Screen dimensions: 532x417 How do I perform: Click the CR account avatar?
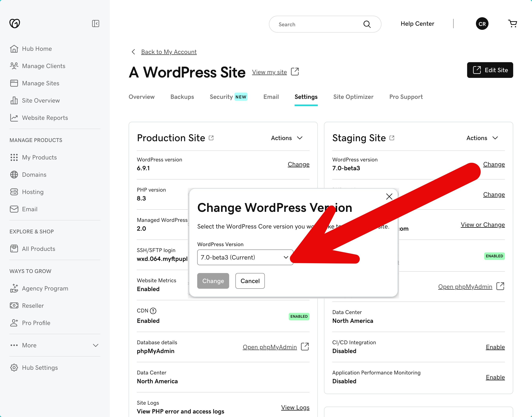[x=482, y=23]
